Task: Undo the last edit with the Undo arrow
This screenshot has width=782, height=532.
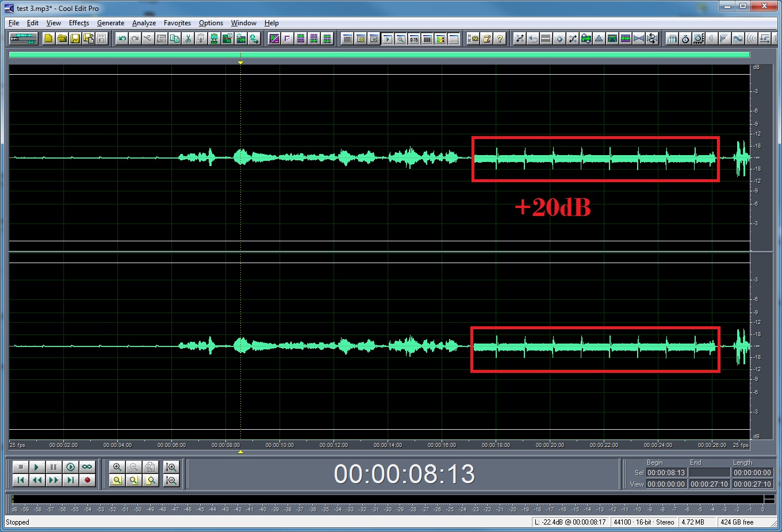Action: (122, 38)
